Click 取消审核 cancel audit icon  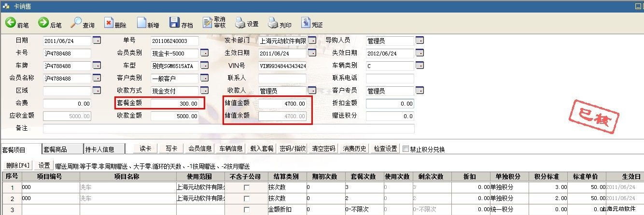pos(208,23)
